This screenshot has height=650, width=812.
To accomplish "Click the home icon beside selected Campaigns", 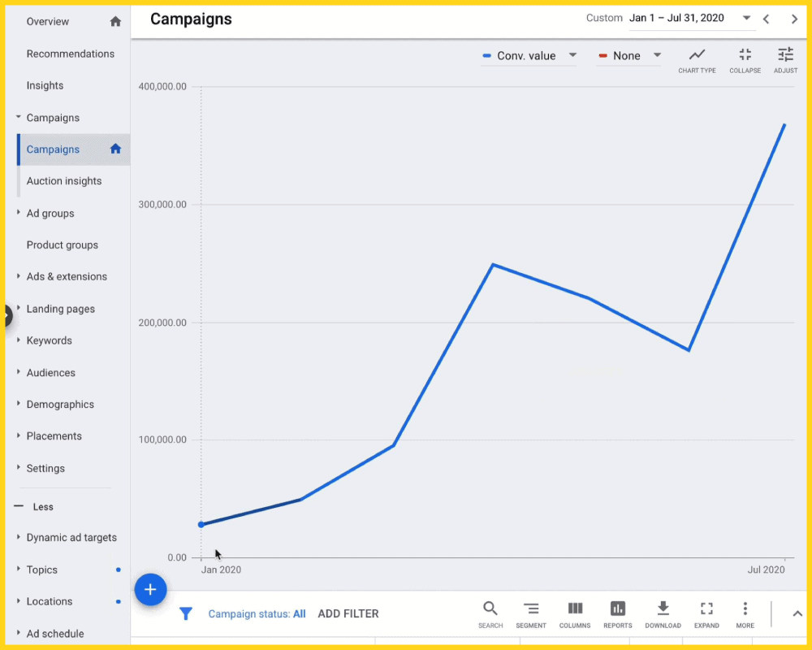I will point(115,149).
